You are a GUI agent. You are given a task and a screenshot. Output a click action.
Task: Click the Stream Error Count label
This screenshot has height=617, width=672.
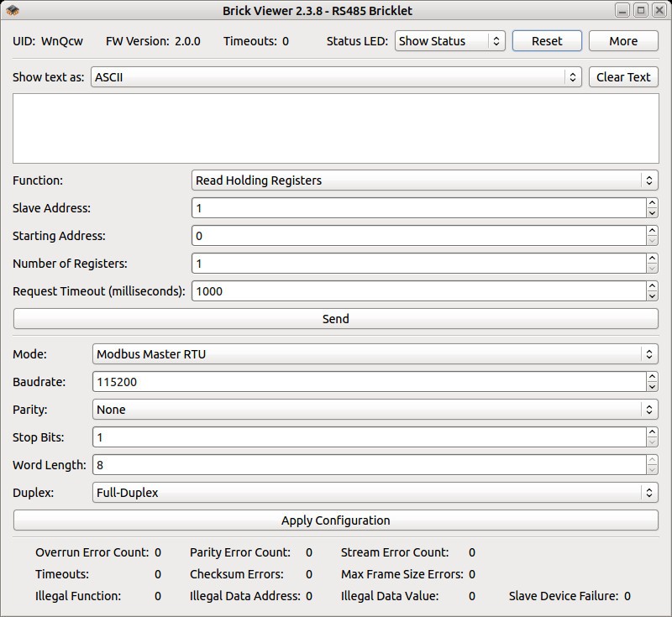pos(395,552)
